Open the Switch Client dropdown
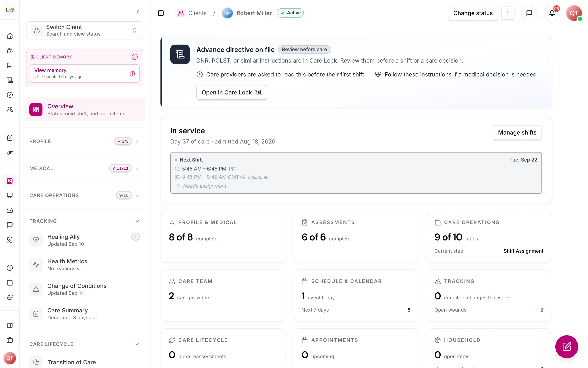 [85, 30]
